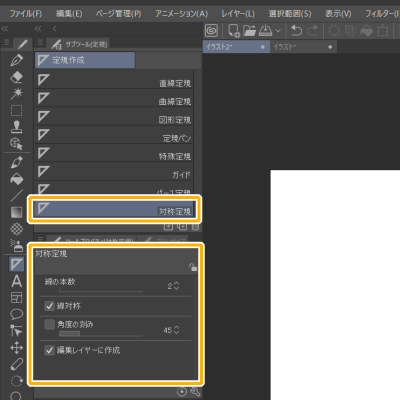Click the Clear (dotted circle) icon
Viewport: 400px width, 400px height.
tap(334, 31)
